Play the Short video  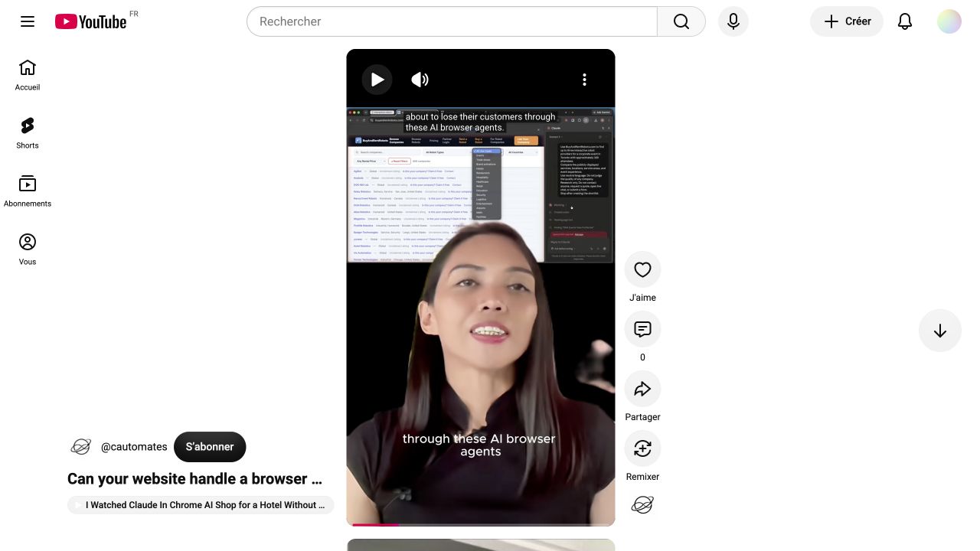(377, 80)
